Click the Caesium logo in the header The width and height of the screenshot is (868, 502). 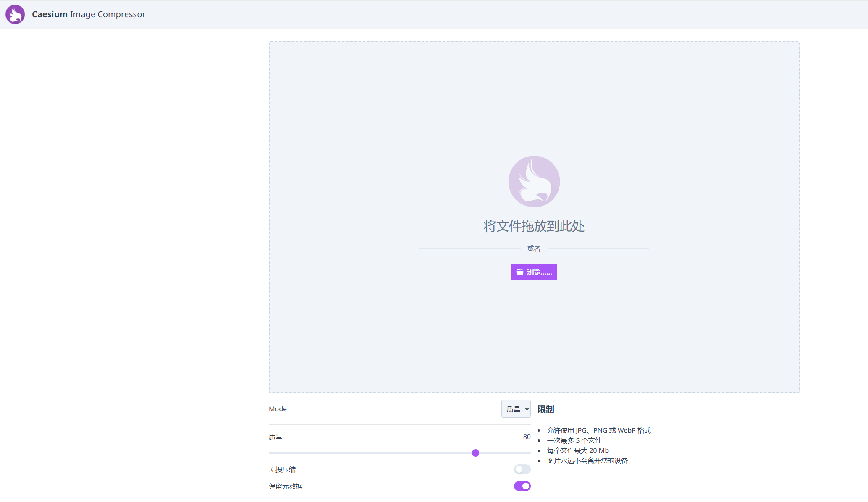15,14
